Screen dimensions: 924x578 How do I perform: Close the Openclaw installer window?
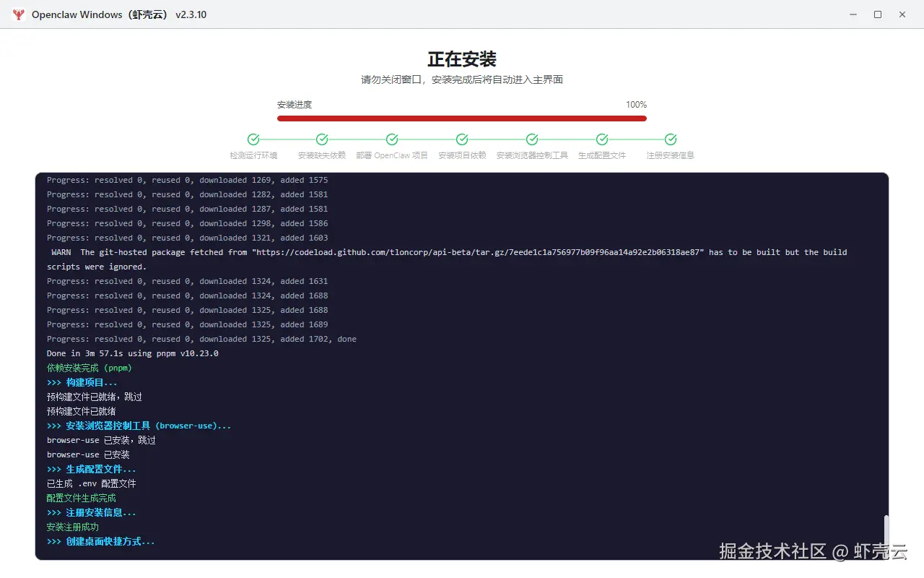click(x=902, y=14)
